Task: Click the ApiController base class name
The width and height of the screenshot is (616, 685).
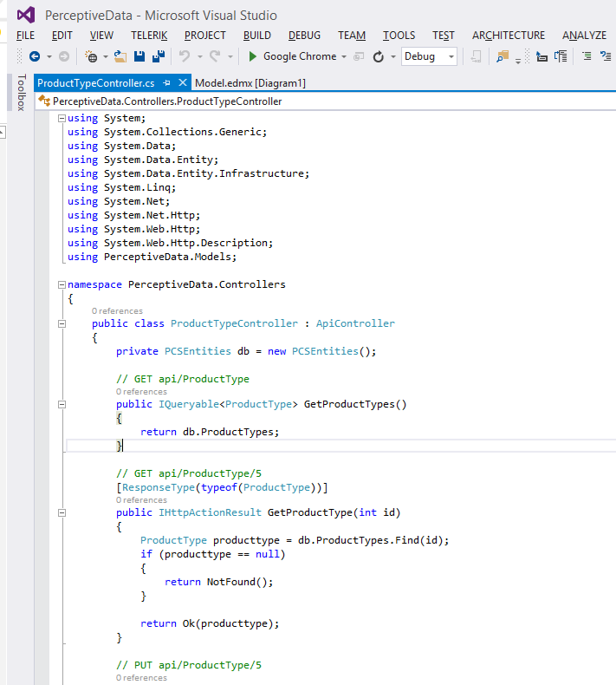Action: tap(355, 323)
